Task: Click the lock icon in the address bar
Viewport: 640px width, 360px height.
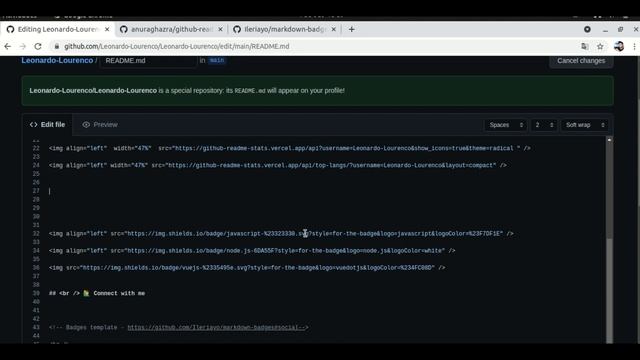Action: point(57,47)
